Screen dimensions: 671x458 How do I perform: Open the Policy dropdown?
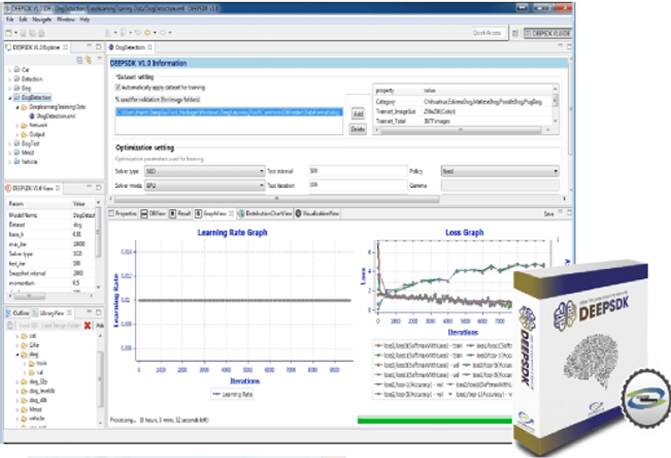click(500, 171)
